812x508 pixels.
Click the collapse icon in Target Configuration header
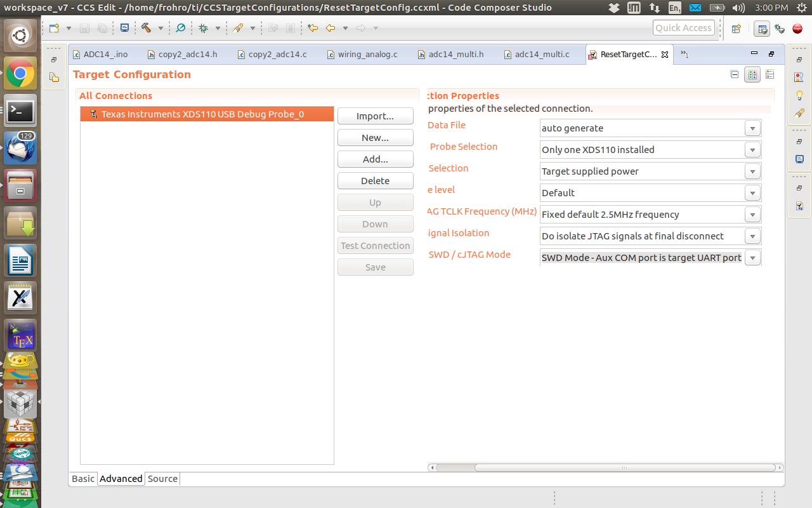point(735,74)
